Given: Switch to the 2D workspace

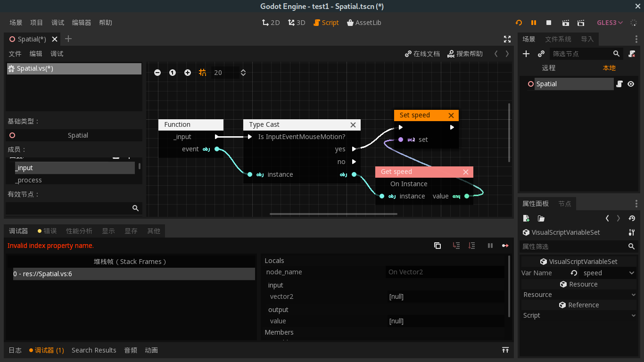Looking at the screenshot, I should pos(271,23).
